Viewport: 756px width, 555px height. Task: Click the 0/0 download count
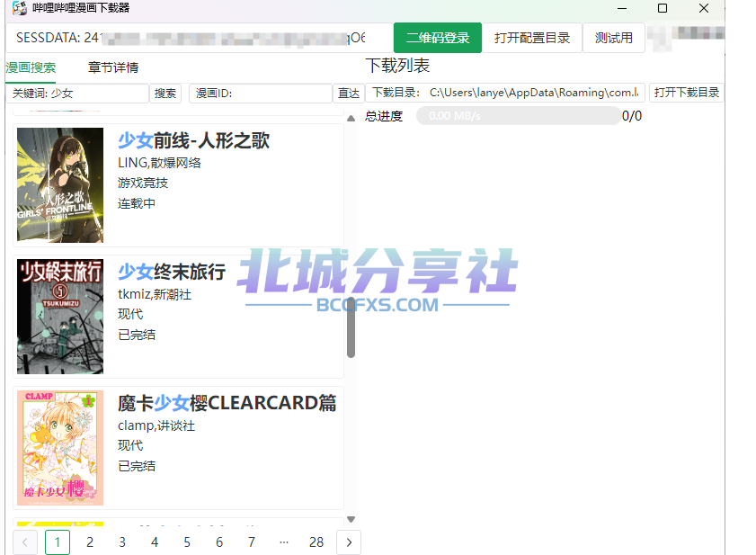pos(632,116)
